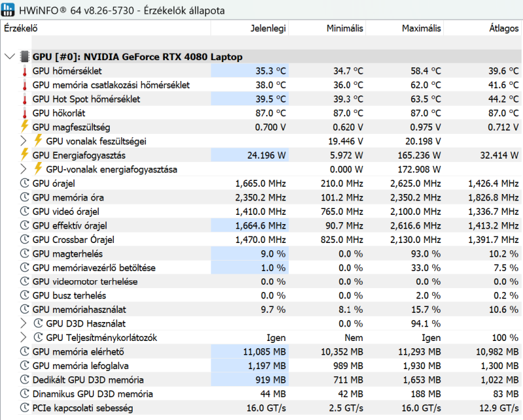
Task: Click clock icon of Dedikált GPU D3D memória
Action: pos(25,380)
